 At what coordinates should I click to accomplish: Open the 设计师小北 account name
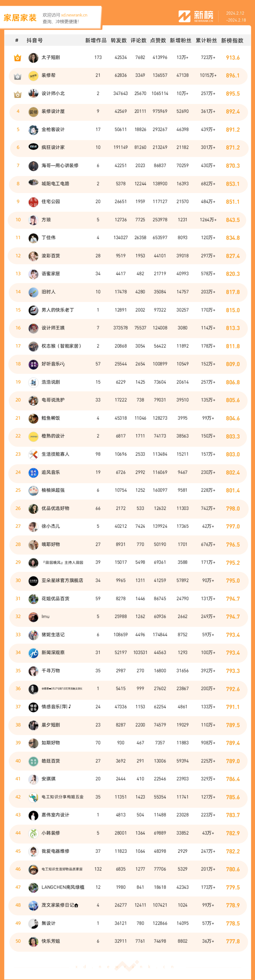(53, 94)
